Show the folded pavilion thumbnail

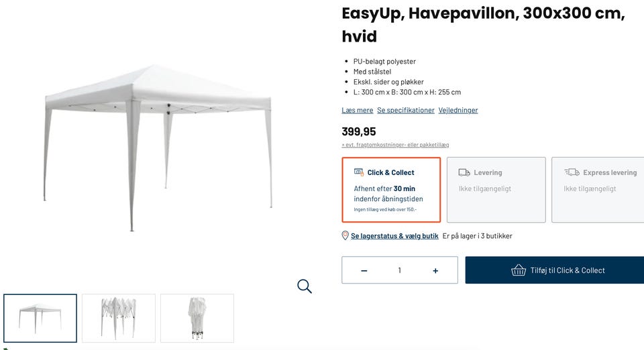[x=197, y=318]
